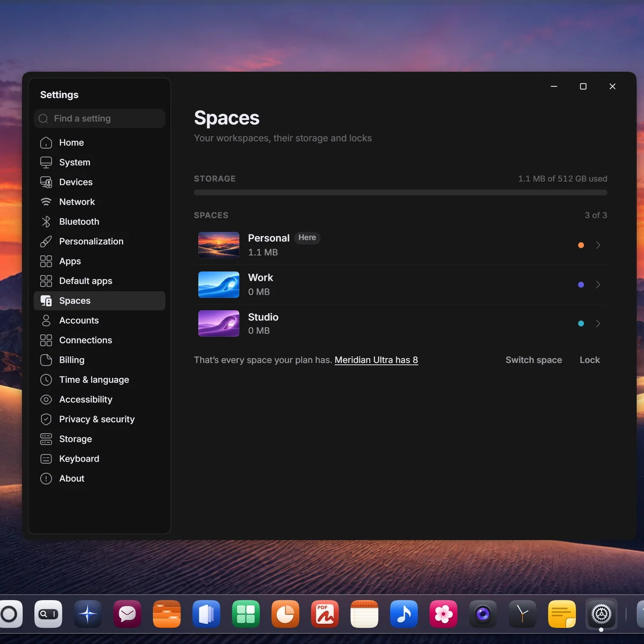Select the Devices sidebar icon
Screen dimensions: 644x644
pos(46,182)
